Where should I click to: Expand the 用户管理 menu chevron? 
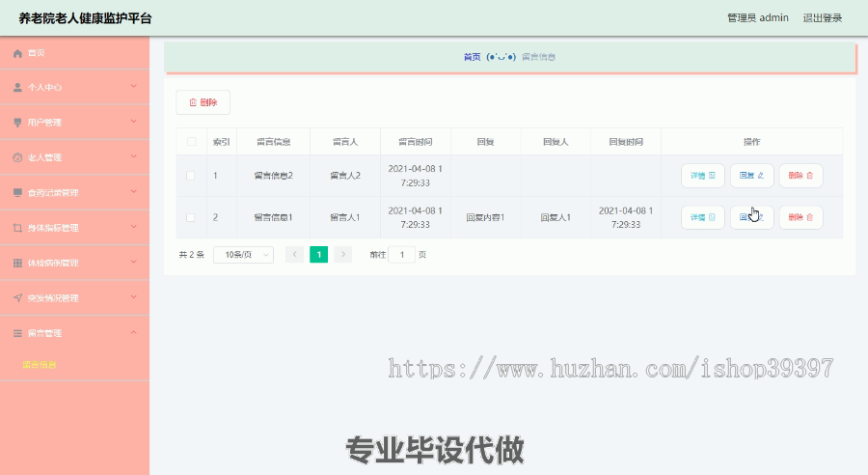click(x=133, y=122)
